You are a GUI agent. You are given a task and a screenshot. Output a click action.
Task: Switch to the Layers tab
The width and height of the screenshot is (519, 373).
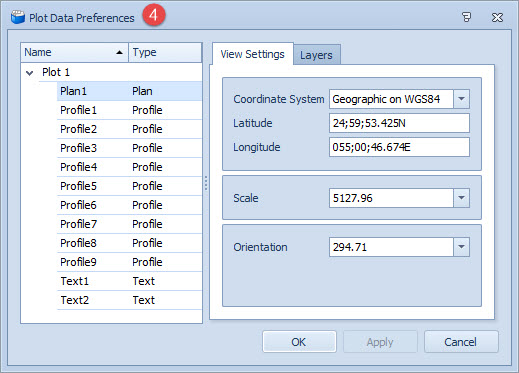(316, 55)
